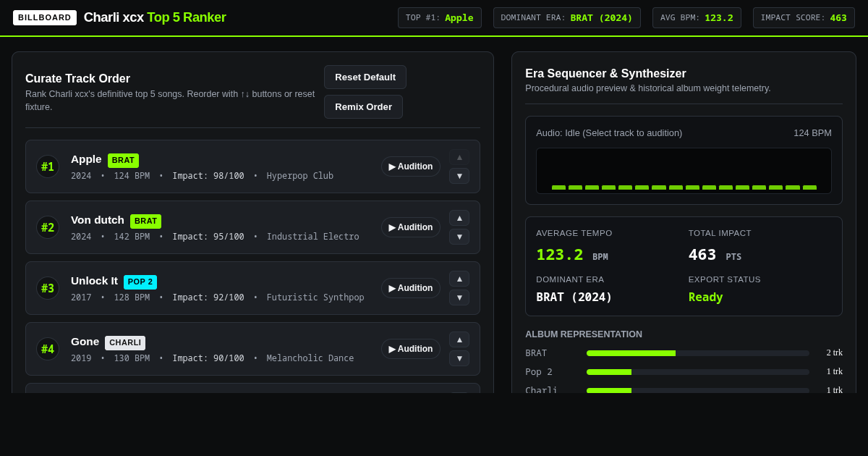Click the #3 rank badge

tap(48, 288)
